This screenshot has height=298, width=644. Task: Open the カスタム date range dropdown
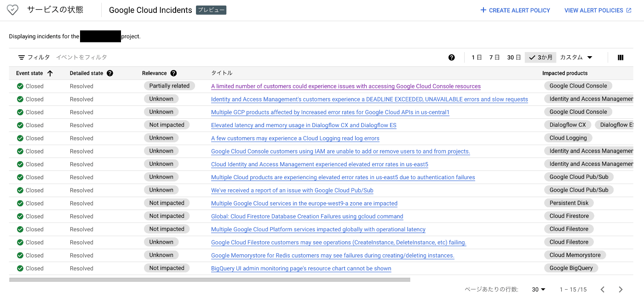(576, 58)
